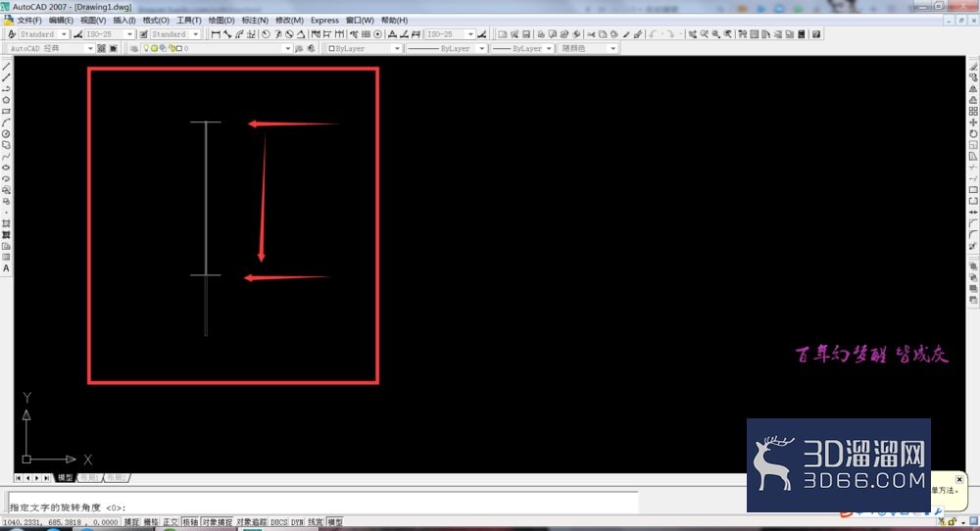Toggle DUCS in status bar
The image size is (980, 531).
tap(278, 521)
